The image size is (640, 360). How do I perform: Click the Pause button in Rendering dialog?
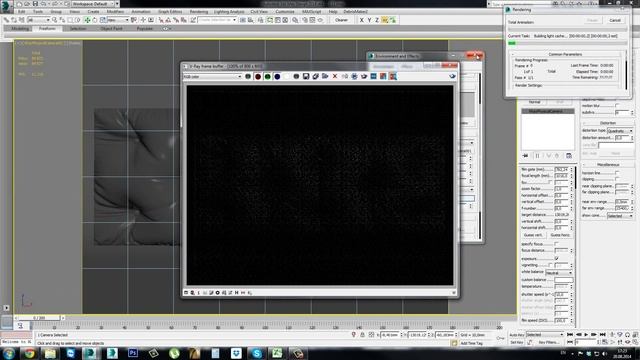[x=593, y=20]
